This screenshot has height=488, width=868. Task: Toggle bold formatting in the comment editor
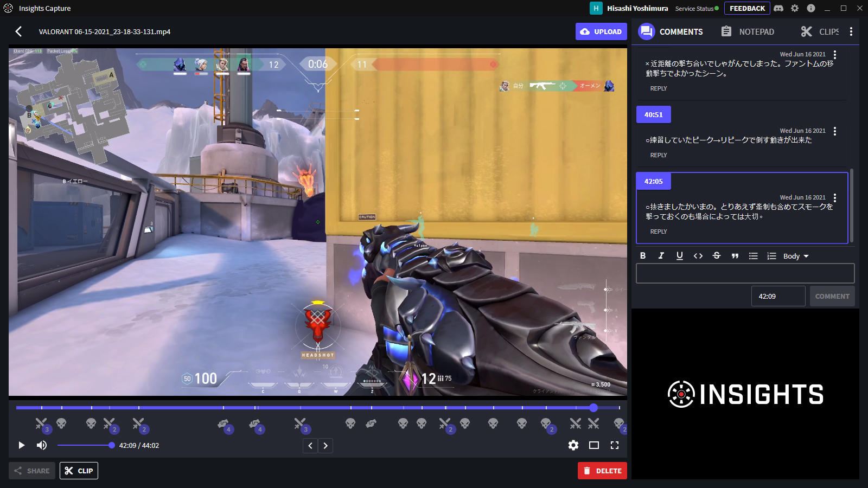click(x=643, y=256)
